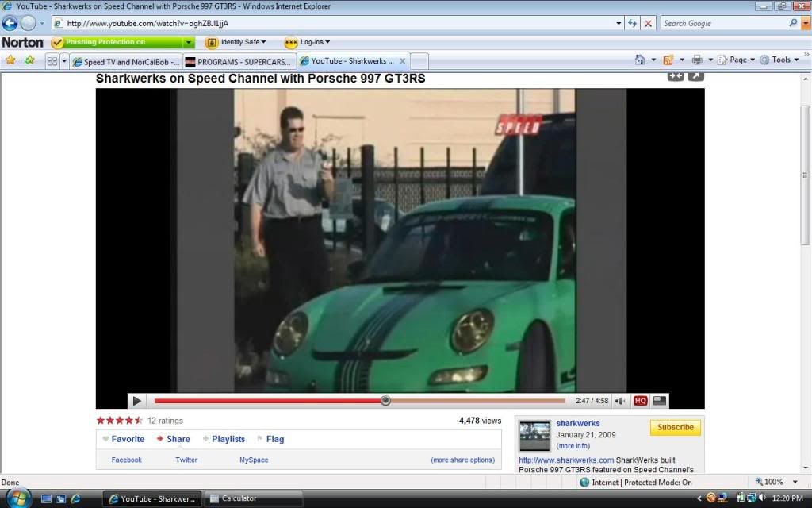Subscribe to the sharkwerks channel
The width and height of the screenshot is (812, 508).
click(676, 427)
